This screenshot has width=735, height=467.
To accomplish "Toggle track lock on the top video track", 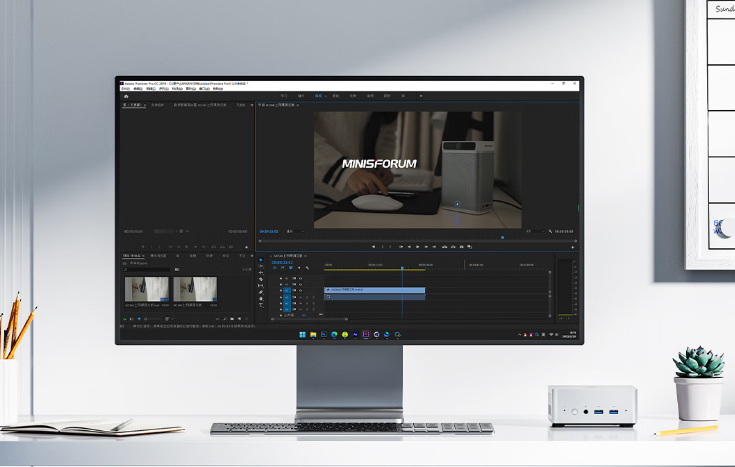I will coord(280,279).
